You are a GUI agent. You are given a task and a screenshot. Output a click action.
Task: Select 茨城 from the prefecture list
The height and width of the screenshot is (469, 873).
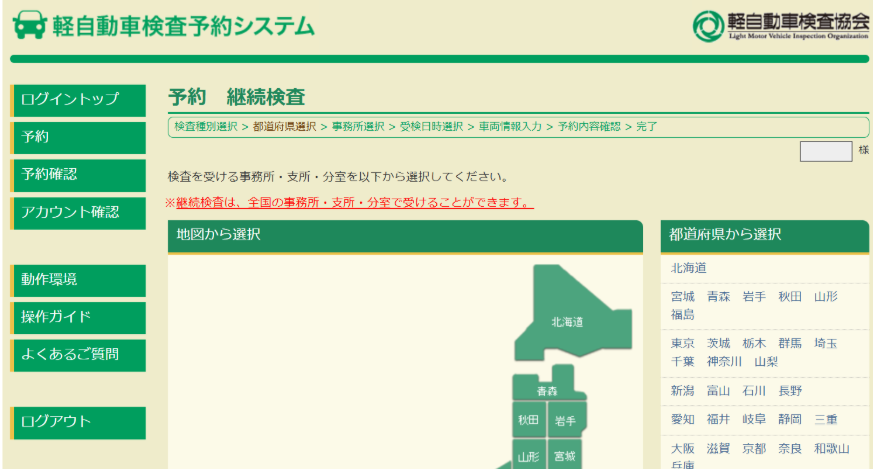coord(718,343)
